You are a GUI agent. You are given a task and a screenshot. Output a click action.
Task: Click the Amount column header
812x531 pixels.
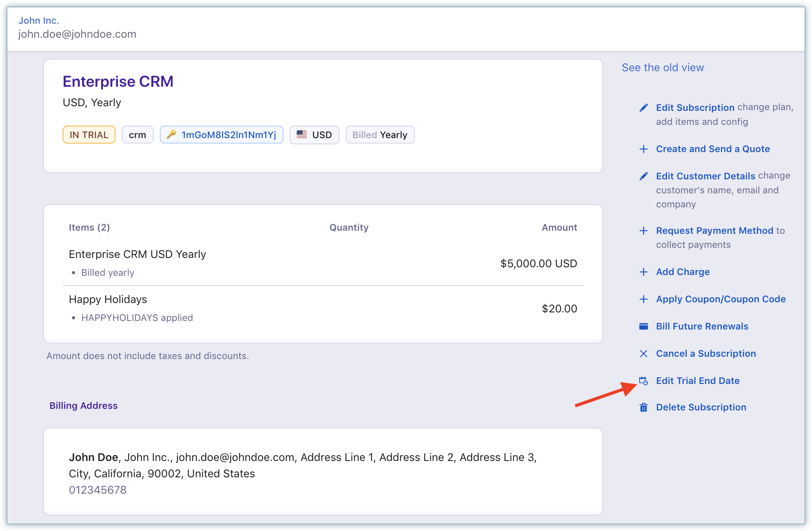coord(559,228)
